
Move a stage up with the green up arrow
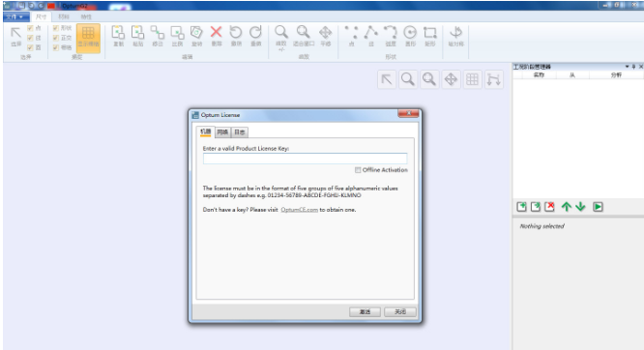click(x=567, y=207)
